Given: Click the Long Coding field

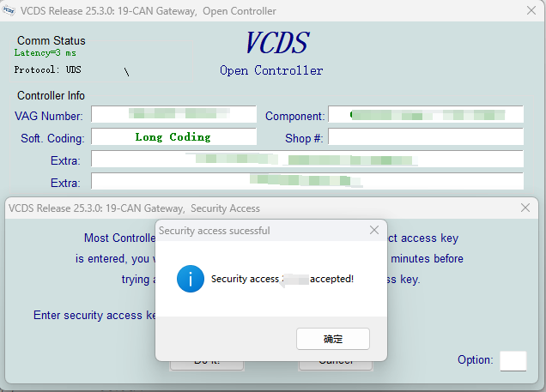Looking at the screenshot, I should (173, 137).
